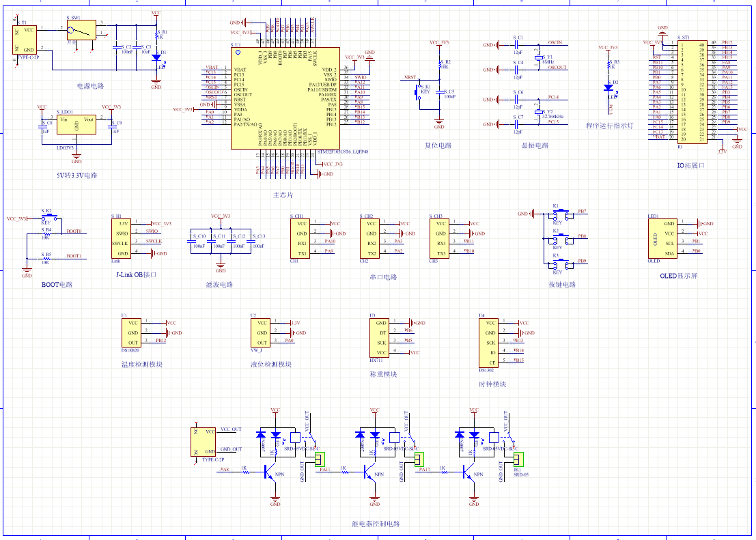Click the S_R4 10K resistor on BOOT0

[46, 234]
